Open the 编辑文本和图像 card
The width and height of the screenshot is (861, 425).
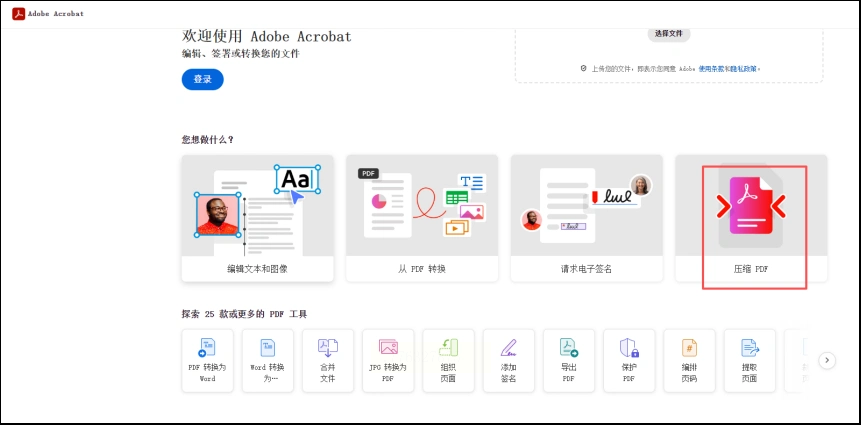258,218
